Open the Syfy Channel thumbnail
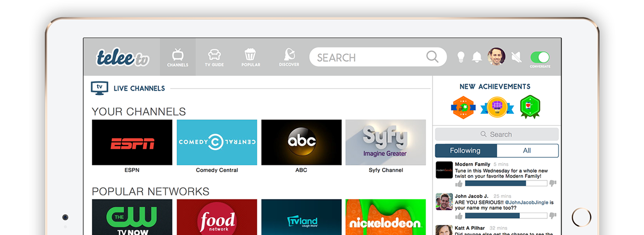The height and width of the screenshot is (235, 644). (x=385, y=142)
